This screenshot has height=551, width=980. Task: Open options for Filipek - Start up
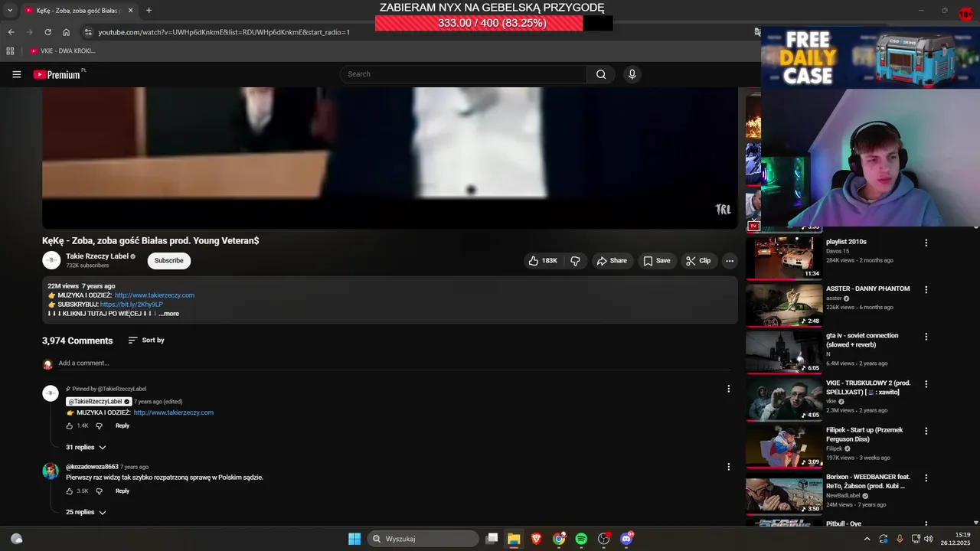click(926, 431)
